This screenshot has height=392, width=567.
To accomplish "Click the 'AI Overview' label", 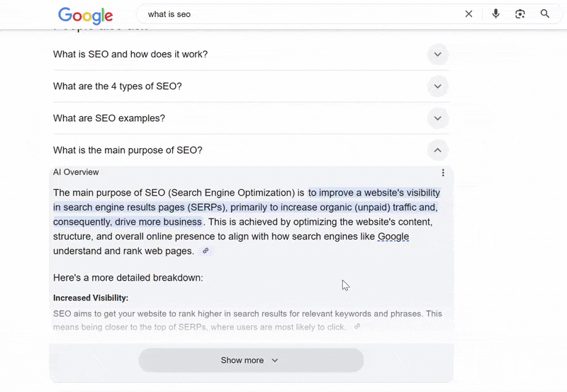I will coord(76,172).
